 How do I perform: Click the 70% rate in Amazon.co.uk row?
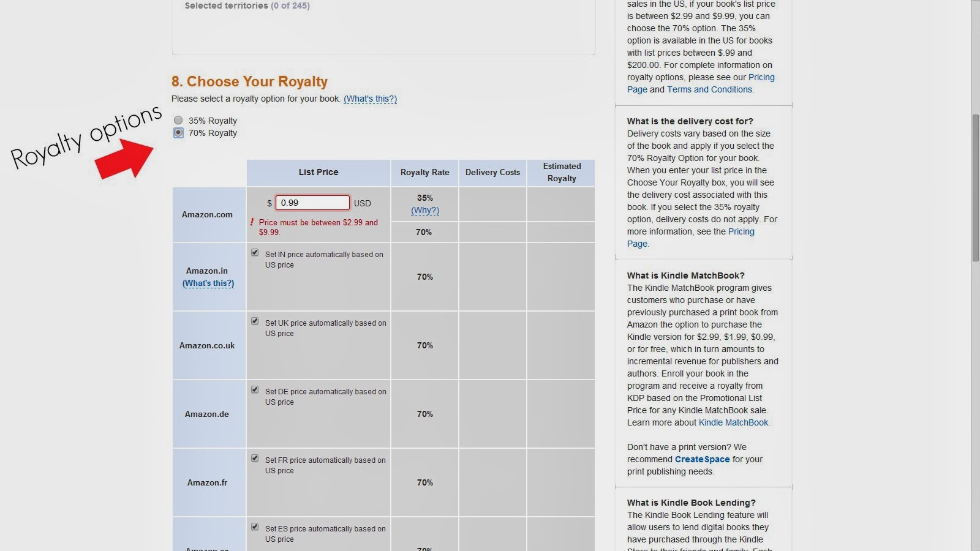[x=425, y=345]
